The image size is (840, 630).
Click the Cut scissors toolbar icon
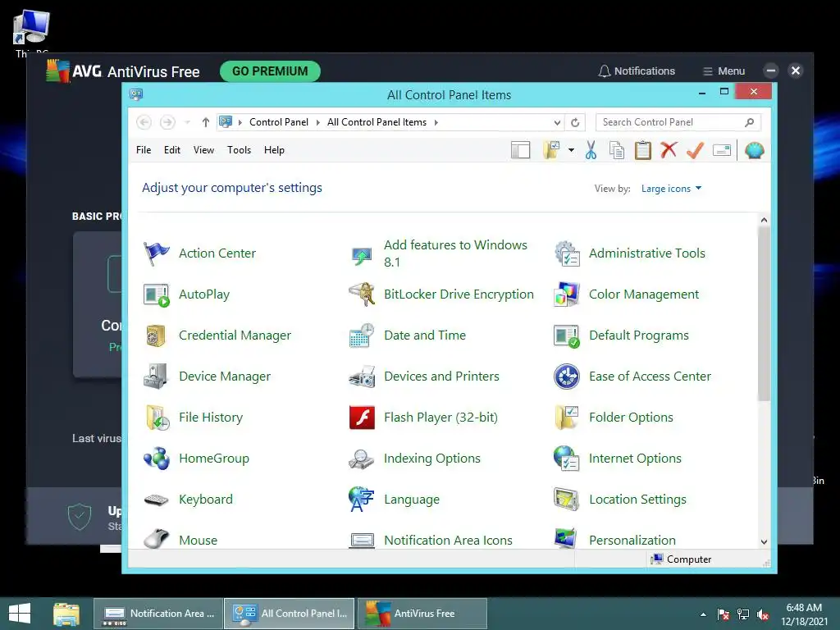point(591,151)
